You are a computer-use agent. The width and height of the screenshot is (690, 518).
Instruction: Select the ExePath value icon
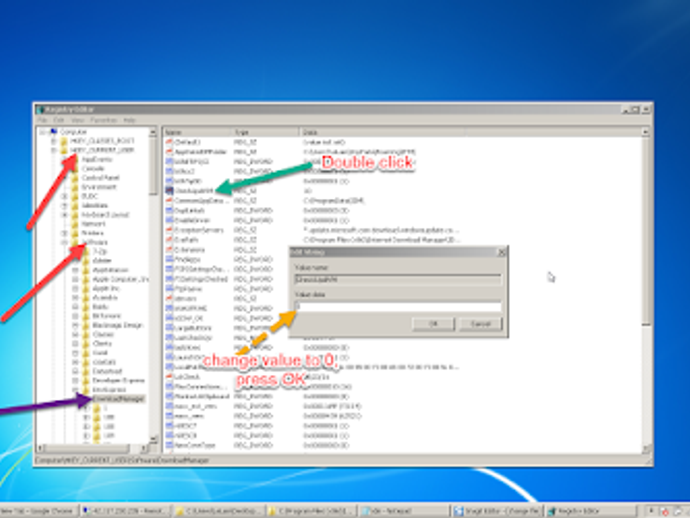click(169, 239)
